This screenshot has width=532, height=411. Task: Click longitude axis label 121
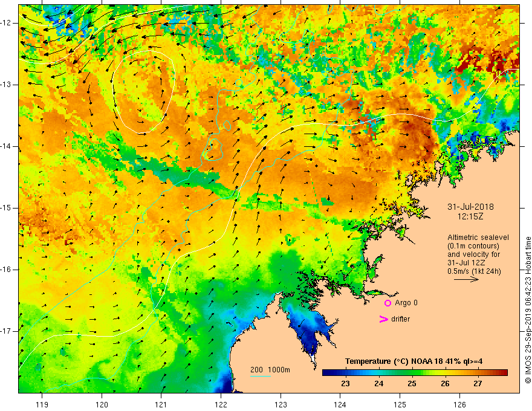(161, 404)
